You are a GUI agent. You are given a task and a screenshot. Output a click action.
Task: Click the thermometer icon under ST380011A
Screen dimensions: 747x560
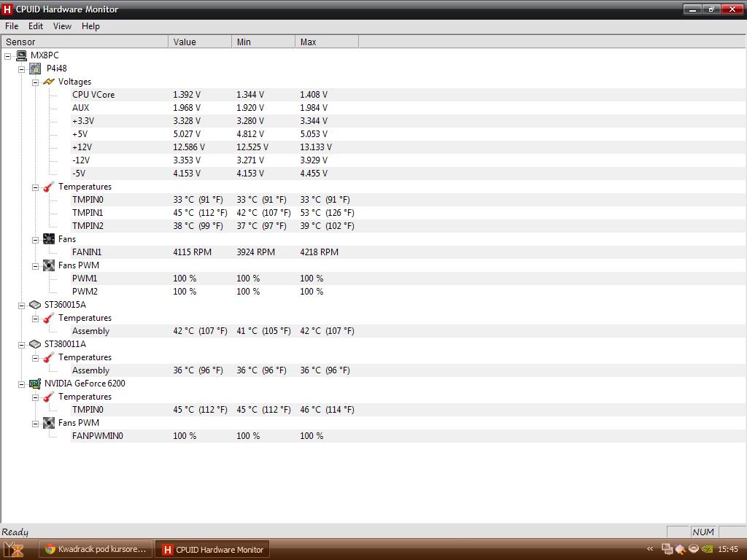click(49, 357)
